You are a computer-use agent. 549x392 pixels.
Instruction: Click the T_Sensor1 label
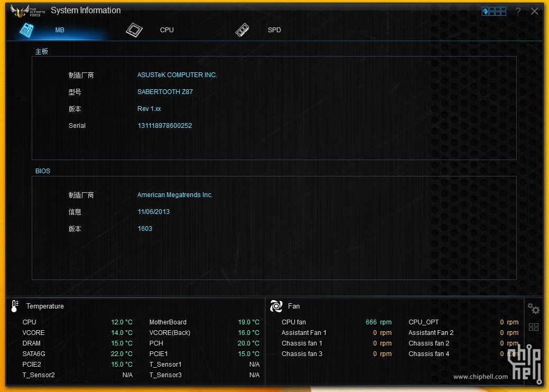[x=165, y=365]
